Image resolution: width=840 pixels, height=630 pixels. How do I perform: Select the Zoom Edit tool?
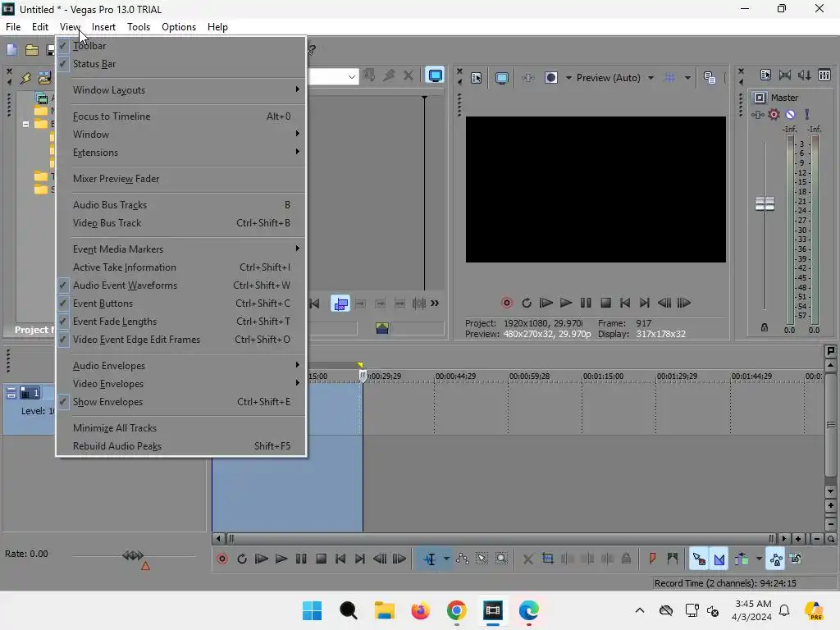501,559
